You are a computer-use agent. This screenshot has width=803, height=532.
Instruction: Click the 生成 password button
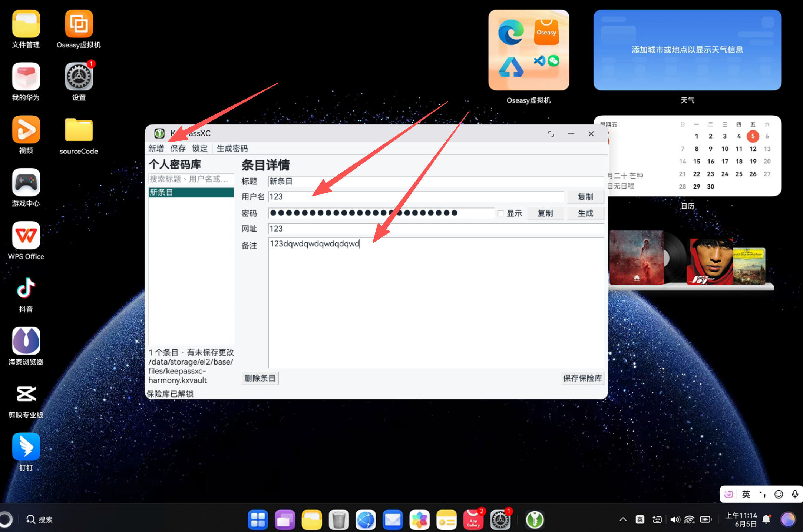click(586, 213)
